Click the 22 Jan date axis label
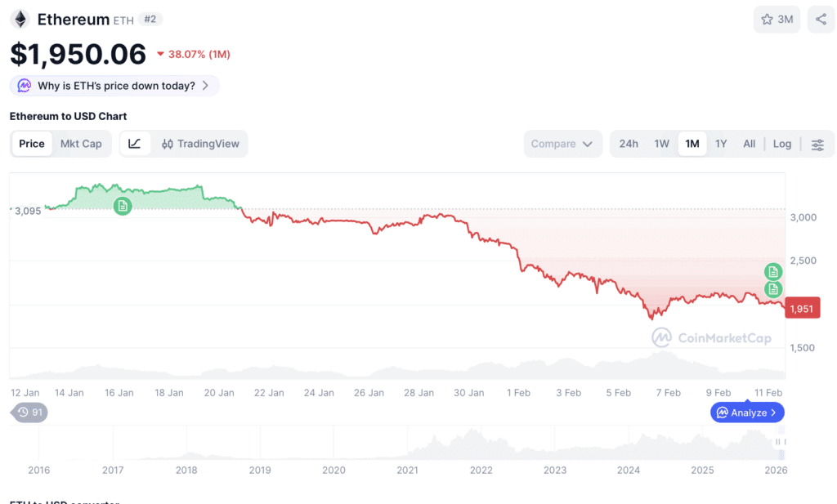The height and width of the screenshot is (504, 837). pyautogui.click(x=269, y=393)
